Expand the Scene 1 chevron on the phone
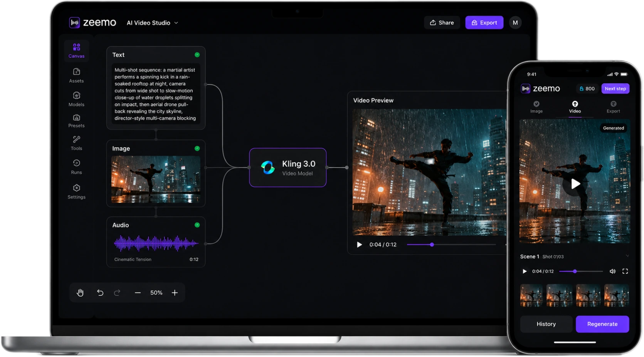 coord(627,256)
